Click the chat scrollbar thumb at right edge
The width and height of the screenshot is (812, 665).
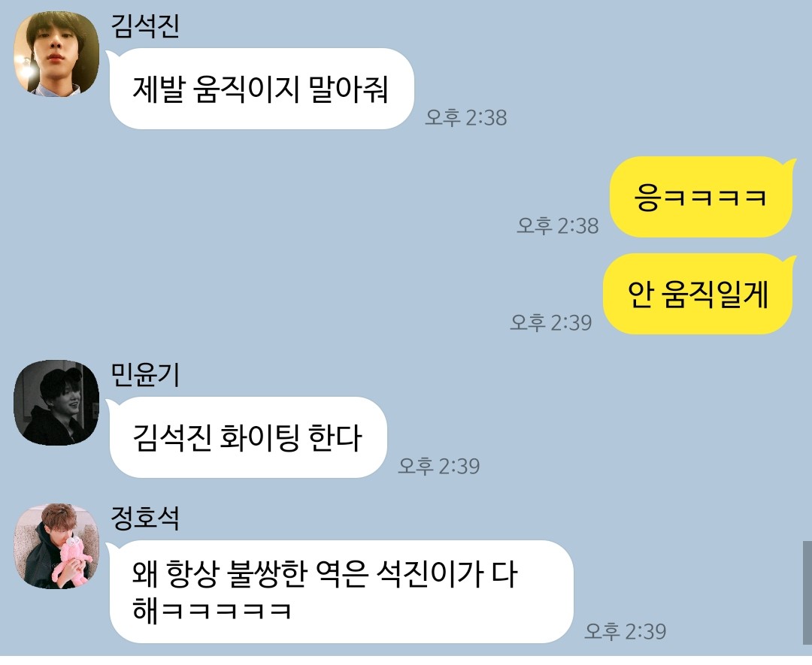tap(807, 598)
